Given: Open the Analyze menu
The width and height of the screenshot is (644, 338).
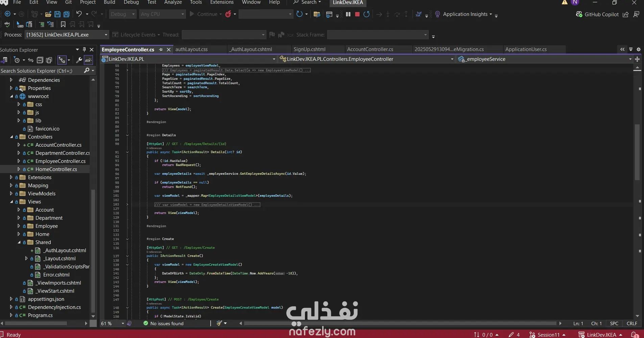Looking at the screenshot, I should coord(173,2).
